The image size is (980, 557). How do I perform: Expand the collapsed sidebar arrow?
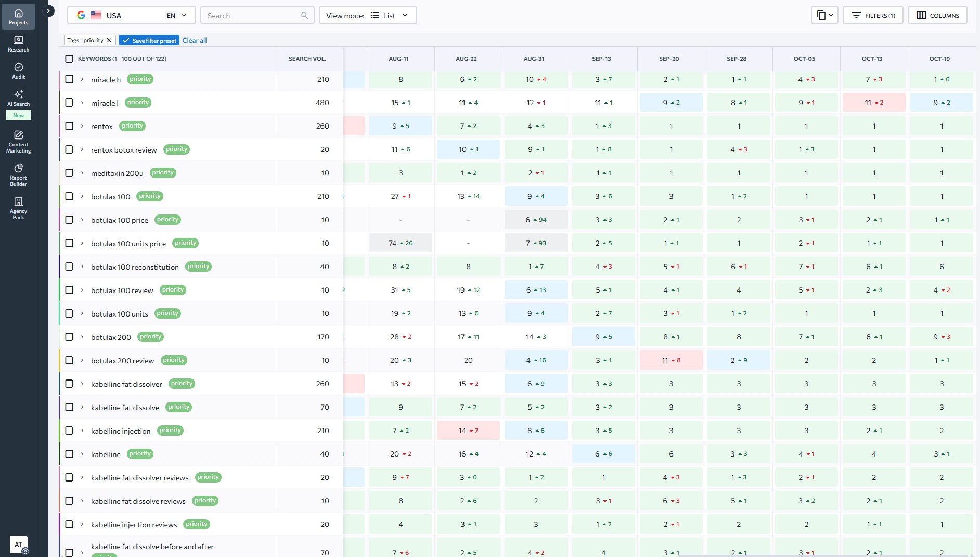pos(48,10)
